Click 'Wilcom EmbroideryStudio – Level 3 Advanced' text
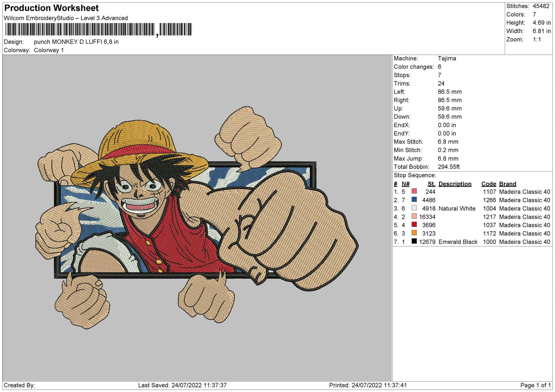Image resolution: width=555 pixels, height=392 pixels. point(66,18)
